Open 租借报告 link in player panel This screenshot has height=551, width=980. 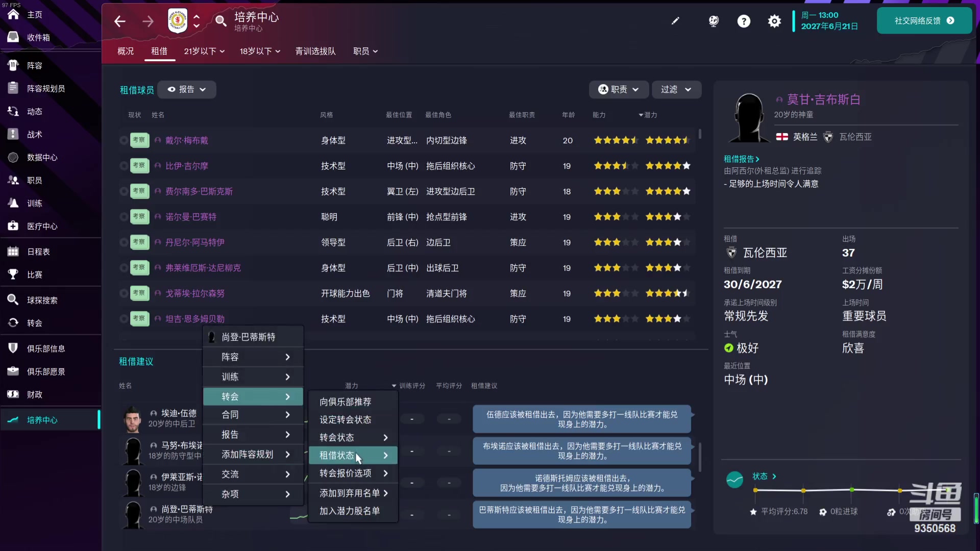[x=741, y=159]
